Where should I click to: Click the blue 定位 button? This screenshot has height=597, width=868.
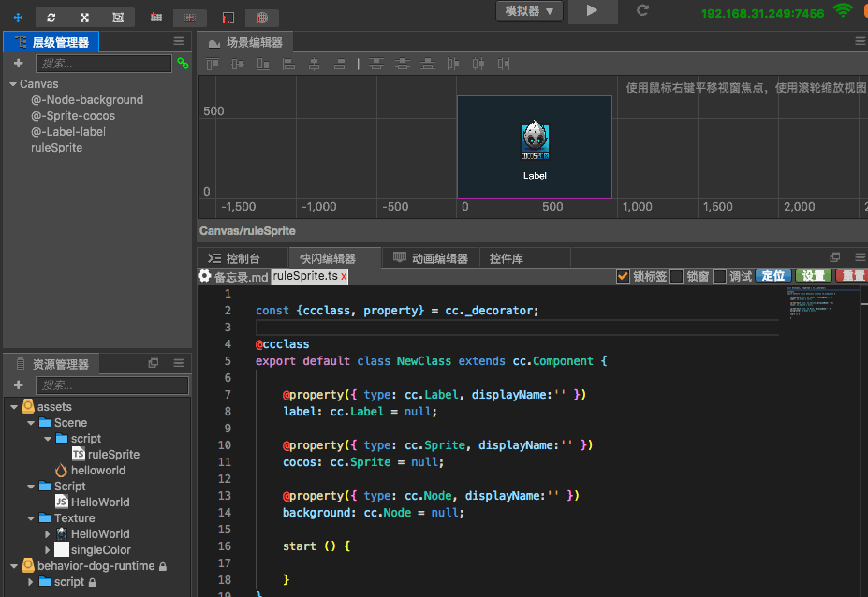[772, 276]
